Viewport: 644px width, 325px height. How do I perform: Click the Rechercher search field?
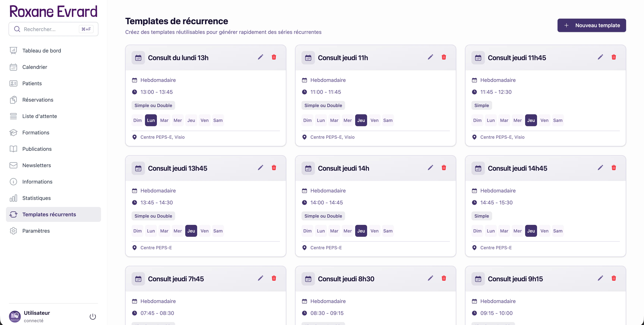50,29
